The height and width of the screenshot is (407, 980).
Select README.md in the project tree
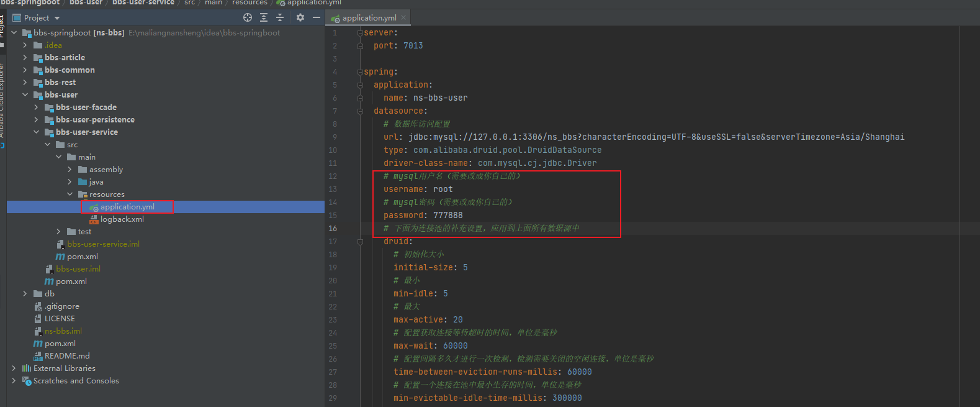click(x=67, y=356)
